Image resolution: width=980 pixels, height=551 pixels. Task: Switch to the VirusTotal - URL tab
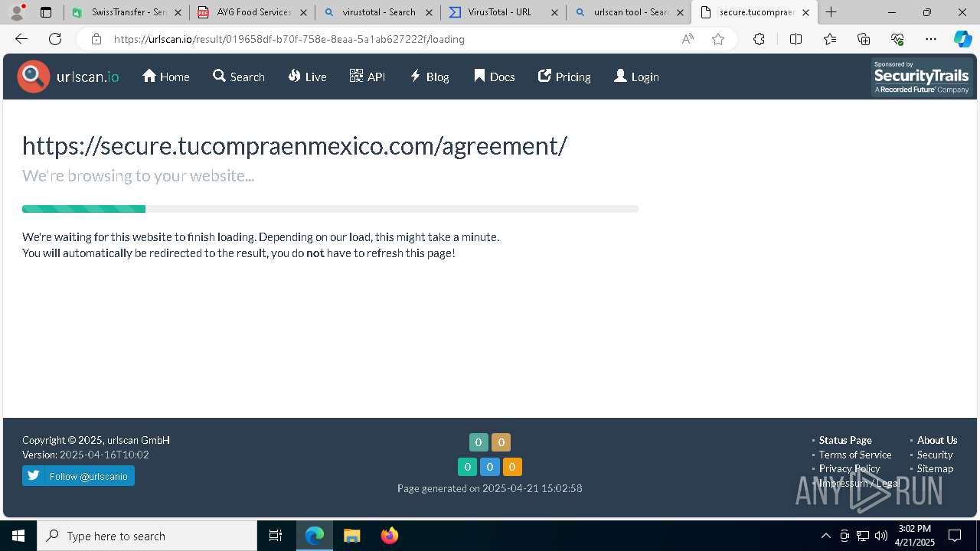coord(503,12)
